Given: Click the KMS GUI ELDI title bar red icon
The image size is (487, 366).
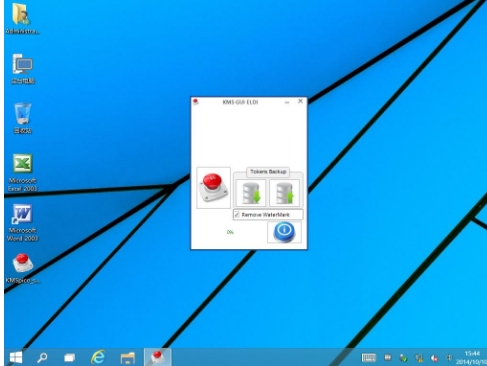Looking at the screenshot, I should pyautogui.click(x=196, y=102).
